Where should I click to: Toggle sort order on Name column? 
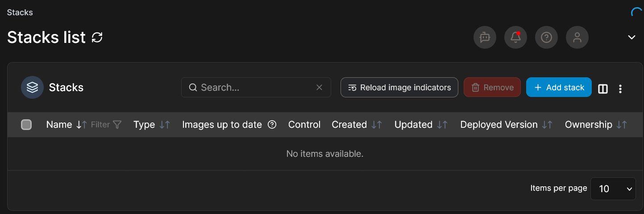point(81,125)
